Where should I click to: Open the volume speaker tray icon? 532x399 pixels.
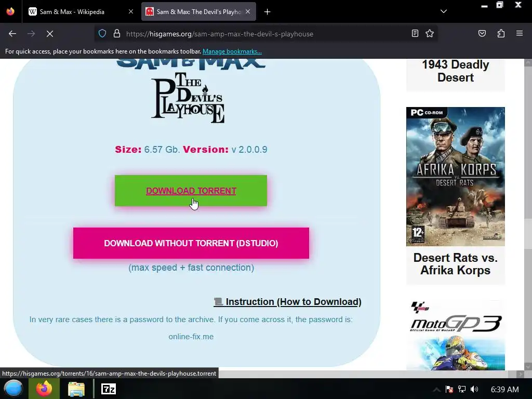tap(474, 390)
